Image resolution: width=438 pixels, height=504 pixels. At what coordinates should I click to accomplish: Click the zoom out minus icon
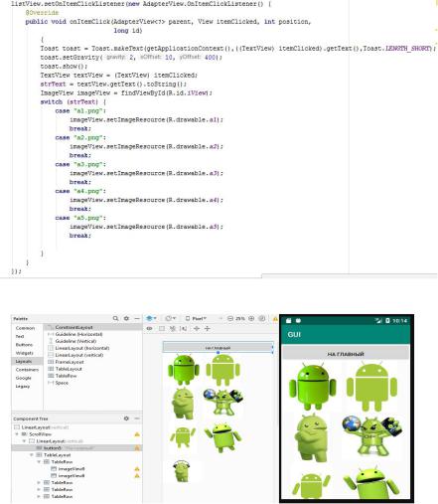(230, 318)
